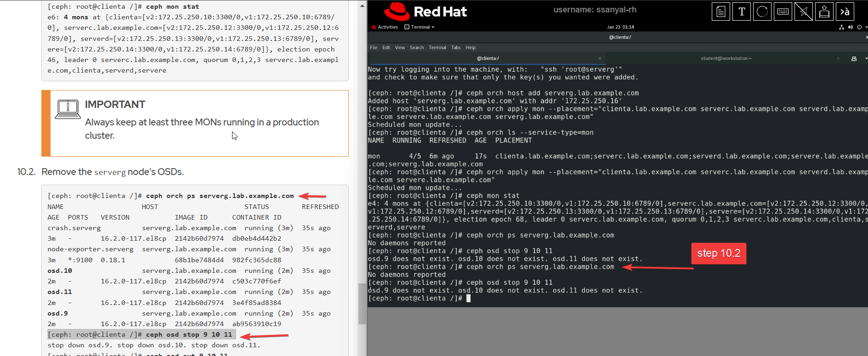Click the 'PLACEMENT' header in terminal output
Viewport: 868px width, 356px height.
[514, 141]
